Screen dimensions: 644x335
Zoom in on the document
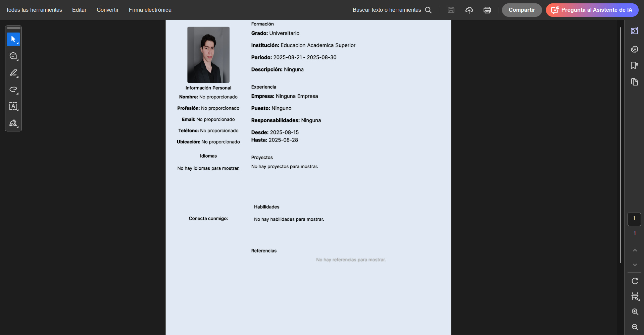tap(635, 312)
